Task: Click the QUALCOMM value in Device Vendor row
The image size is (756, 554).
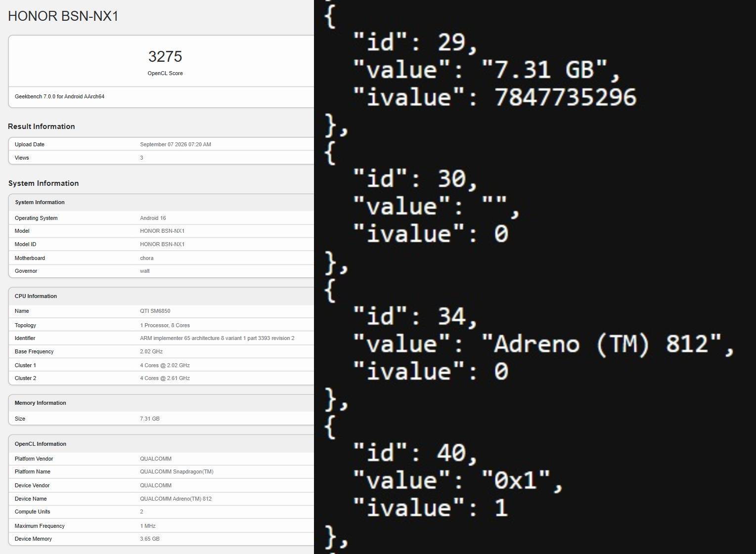Action: coord(156,485)
